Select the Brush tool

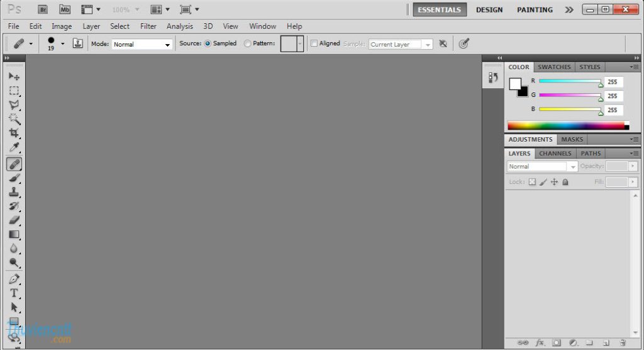pyautogui.click(x=14, y=178)
